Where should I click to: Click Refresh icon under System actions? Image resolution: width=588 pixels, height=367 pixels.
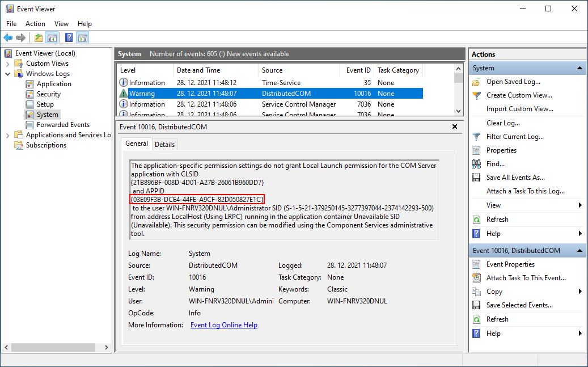pos(476,220)
